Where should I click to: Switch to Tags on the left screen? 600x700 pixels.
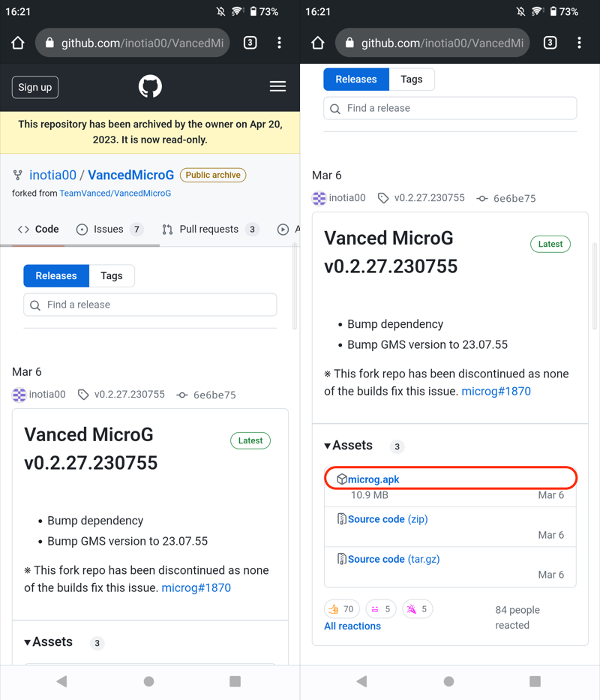point(112,276)
